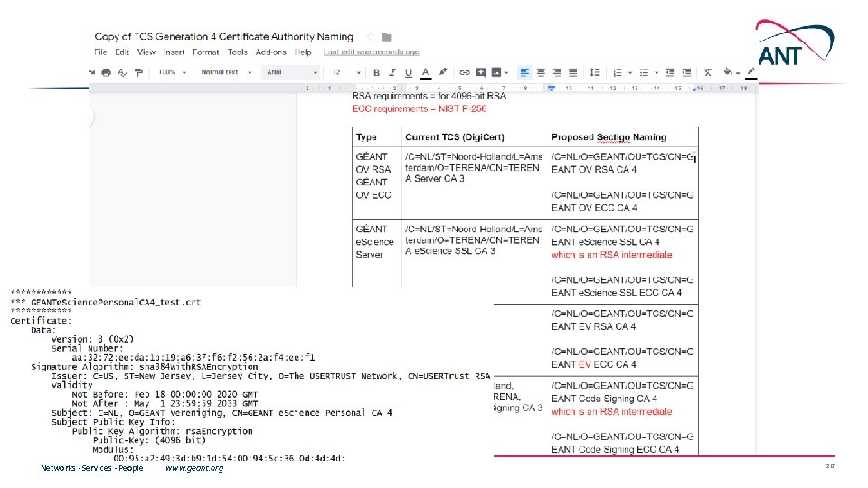Open the File menu
The image size is (868, 488).
100,52
